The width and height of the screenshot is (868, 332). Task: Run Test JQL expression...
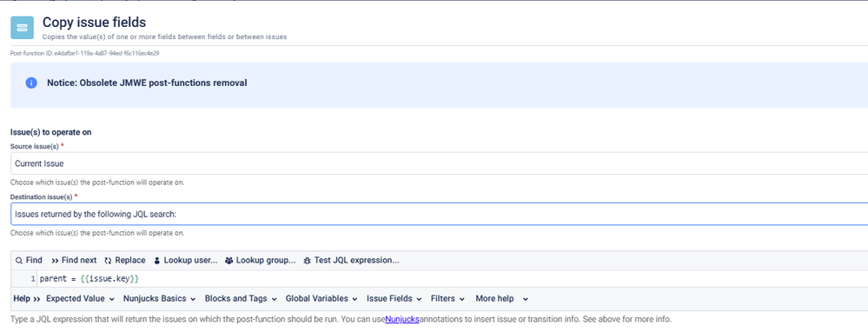click(352, 261)
